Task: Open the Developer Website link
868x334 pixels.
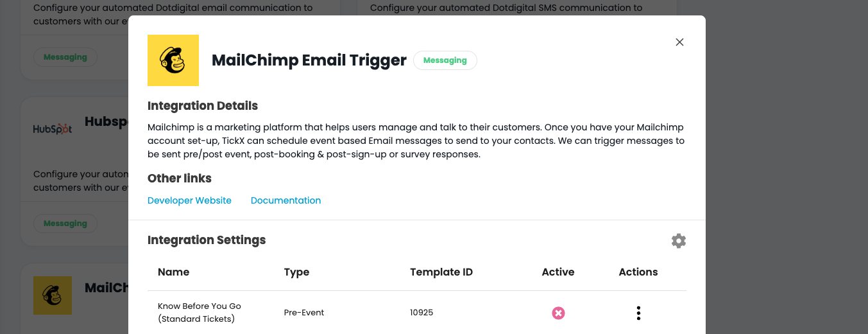Action: pyautogui.click(x=189, y=200)
